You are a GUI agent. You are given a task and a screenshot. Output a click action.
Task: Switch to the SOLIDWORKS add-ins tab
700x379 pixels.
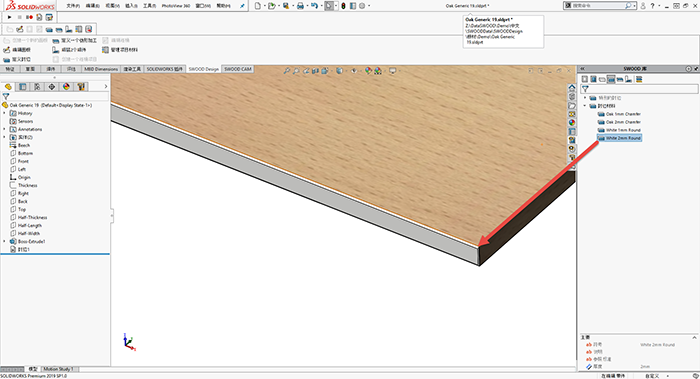[x=165, y=69]
